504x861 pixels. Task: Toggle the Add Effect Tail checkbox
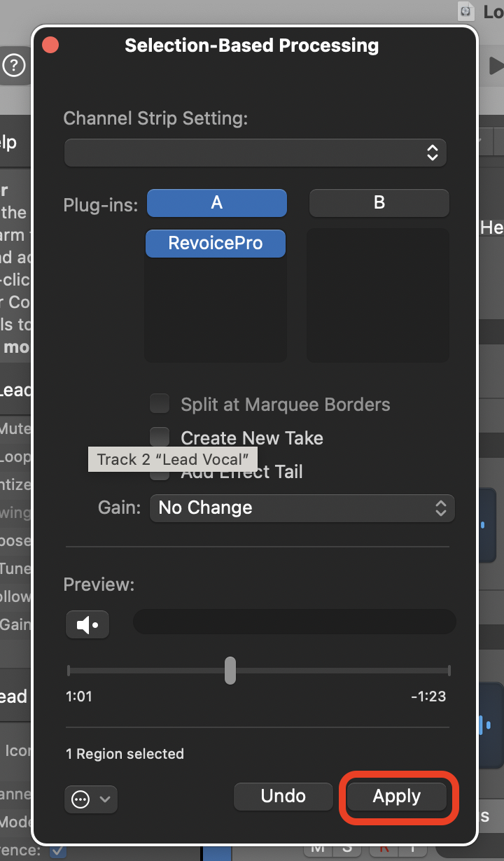pos(160,473)
